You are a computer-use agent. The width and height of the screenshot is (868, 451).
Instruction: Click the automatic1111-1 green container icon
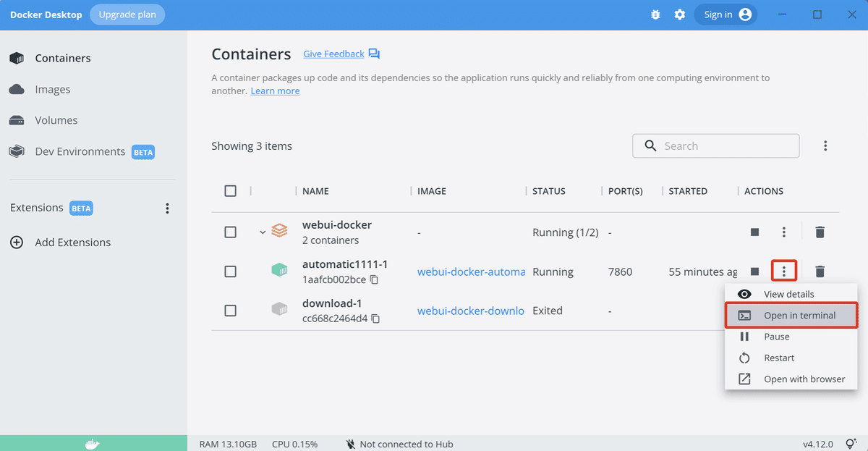click(x=279, y=270)
